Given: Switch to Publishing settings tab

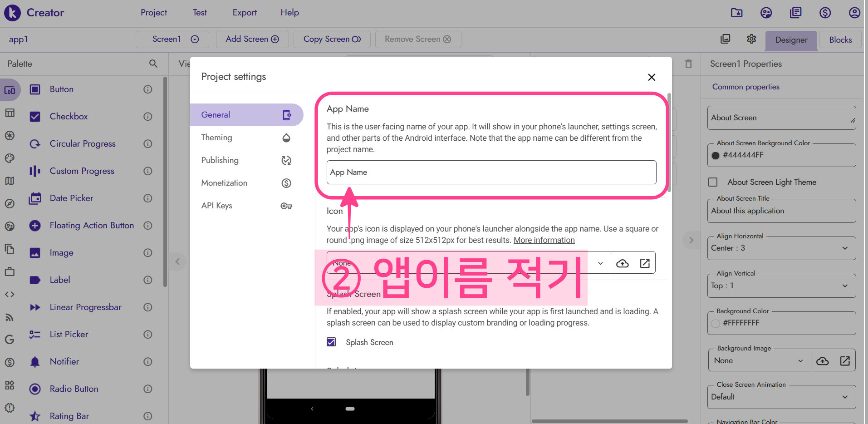Looking at the screenshot, I should pos(247,160).
